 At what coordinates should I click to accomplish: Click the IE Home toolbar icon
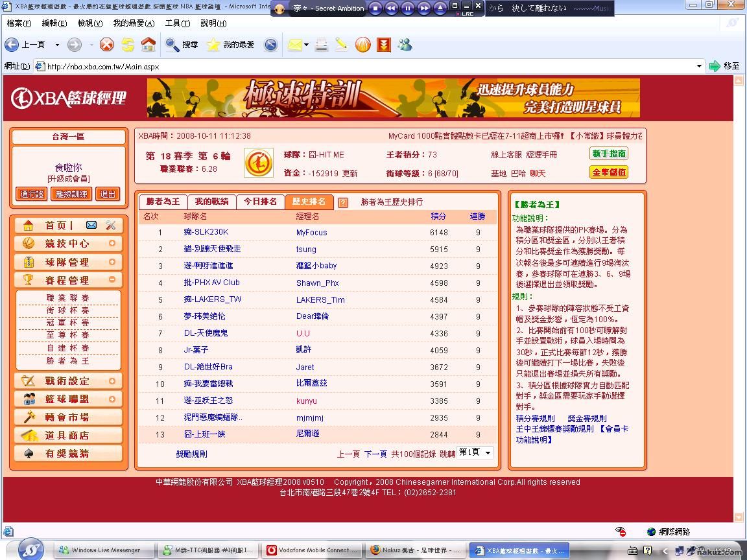(x=148, y=45)
